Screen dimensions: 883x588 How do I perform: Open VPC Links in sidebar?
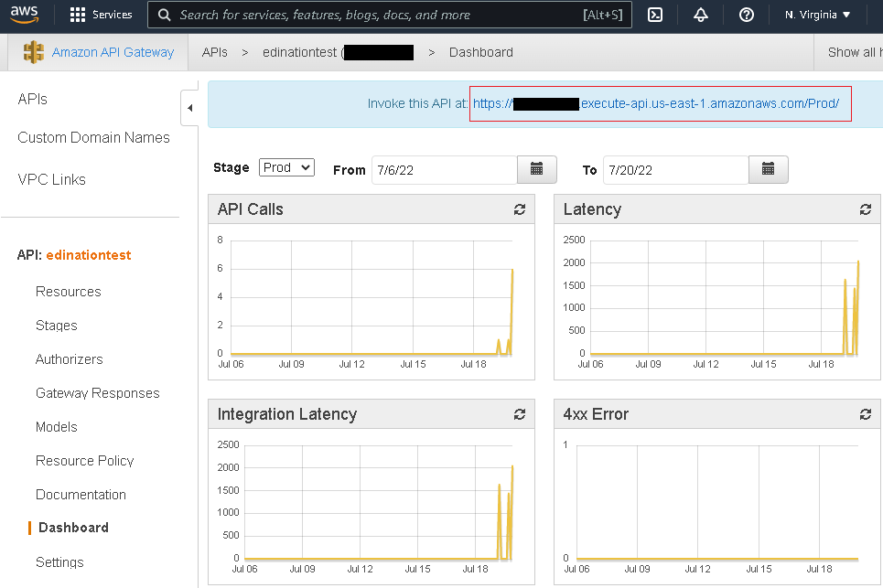pyautogui.click(x=52, y=179)
